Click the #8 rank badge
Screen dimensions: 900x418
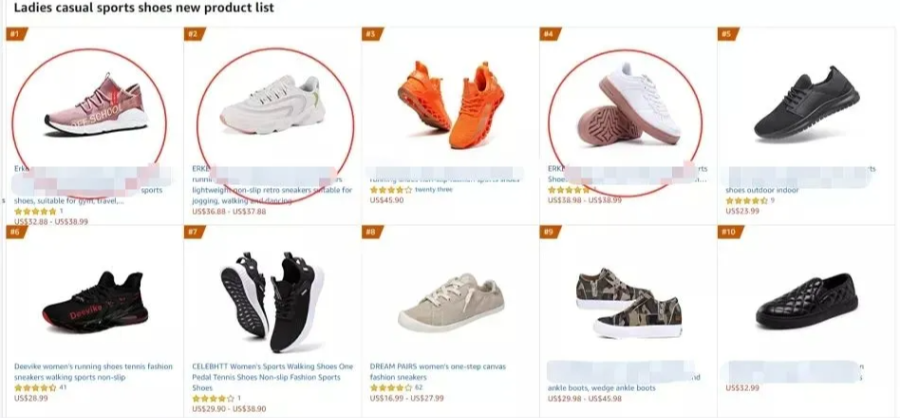370,232
